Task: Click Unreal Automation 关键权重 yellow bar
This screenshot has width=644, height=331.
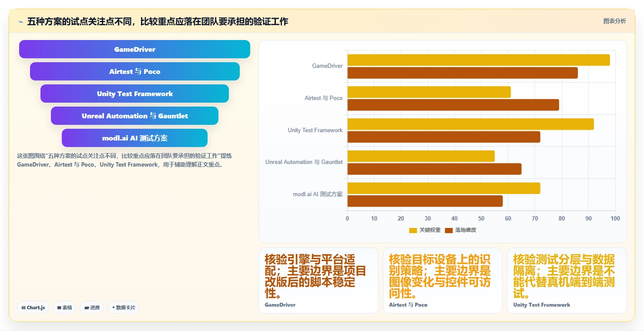Action: [x=421, y=156]
